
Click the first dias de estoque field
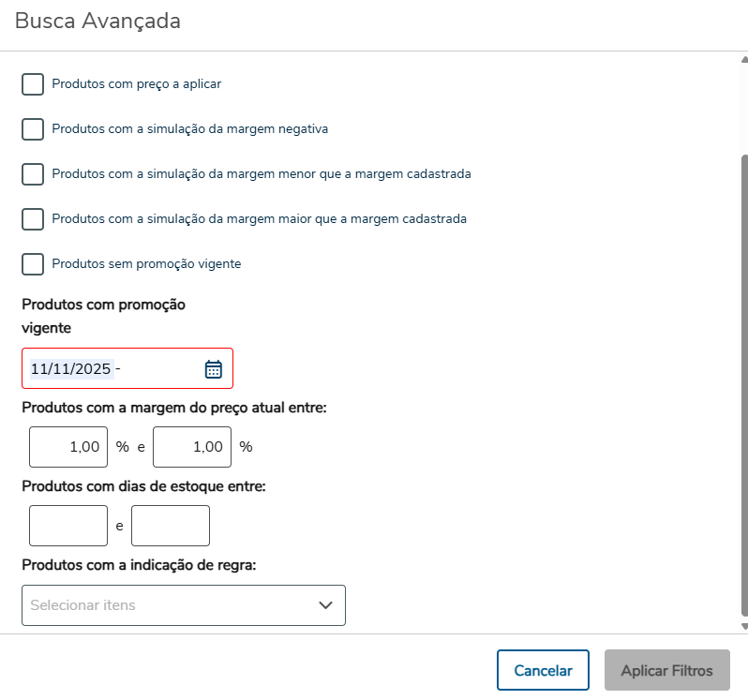(68, 526)
